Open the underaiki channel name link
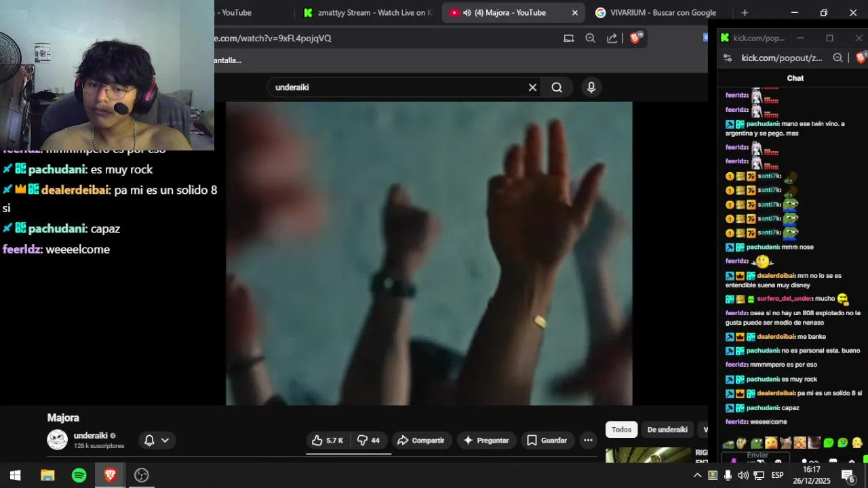Viewport: 868px width, 488px height. click(x=91, y=436)
